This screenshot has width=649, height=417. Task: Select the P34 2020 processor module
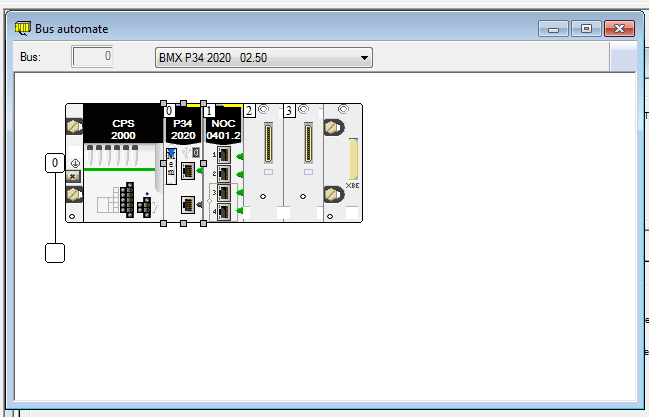(x=183, y=127)
